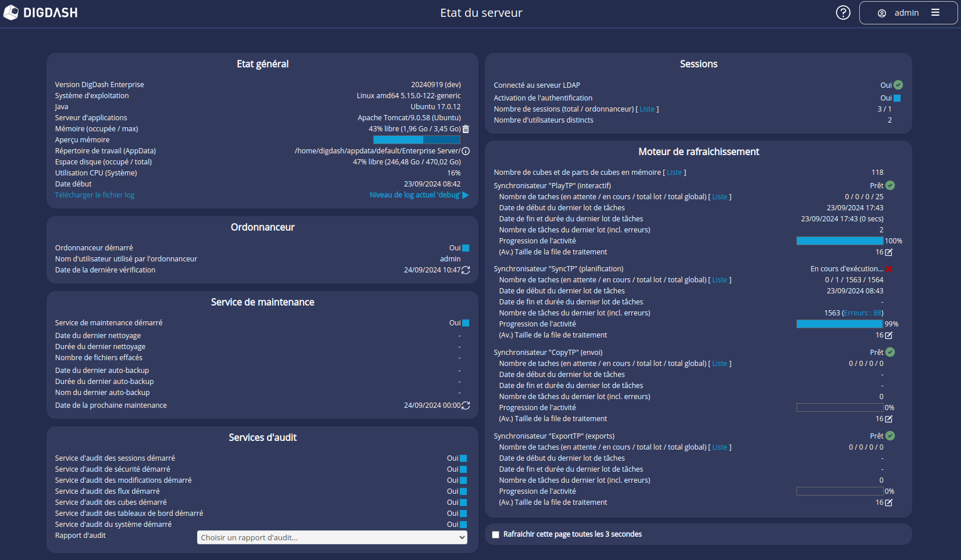Image resolution: width=961 pixels, height=560 pixels.
Task: Open the help icon in the top bar
Action: 843,12
